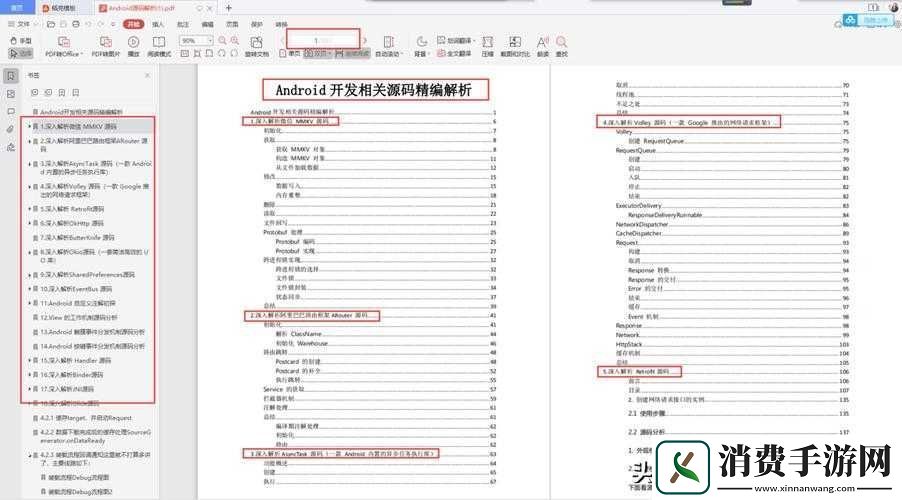Image resolution: width=902 pixels, height=500 pixels.
Task: Click the bookmark panel icon in left sidebar
Action: click(10, 75)
